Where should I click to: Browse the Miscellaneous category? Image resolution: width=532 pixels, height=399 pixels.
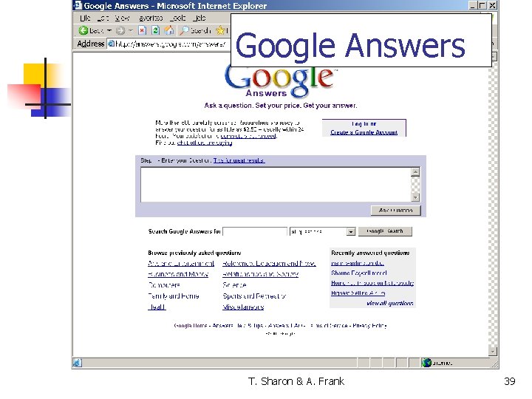click(243, 307)
